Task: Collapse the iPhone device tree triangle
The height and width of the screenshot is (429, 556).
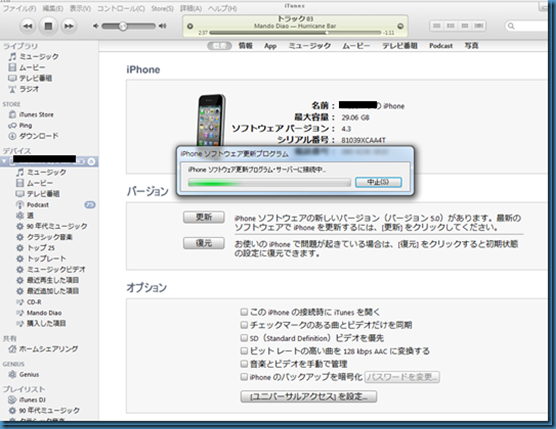Action: pyautogui.click(x=4, y=161)
